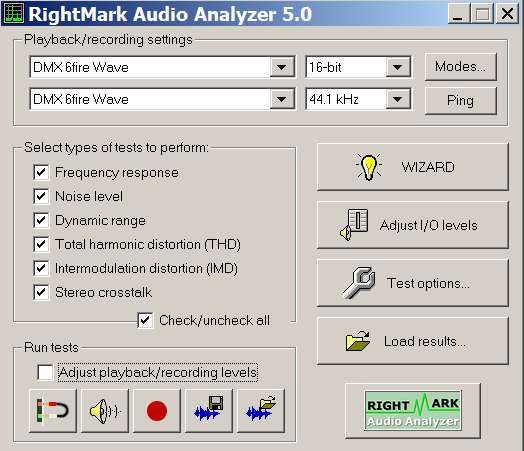Enable Adjust playback/recording levels checkbox
The width and height of the screenshot is (524, 451).
45,372
